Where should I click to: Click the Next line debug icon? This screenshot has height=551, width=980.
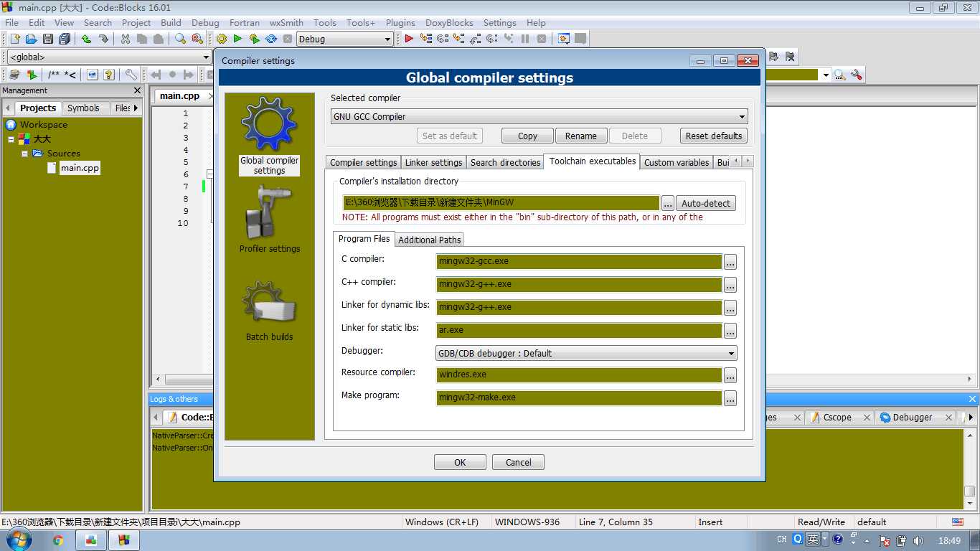click(x=442, y=39)
